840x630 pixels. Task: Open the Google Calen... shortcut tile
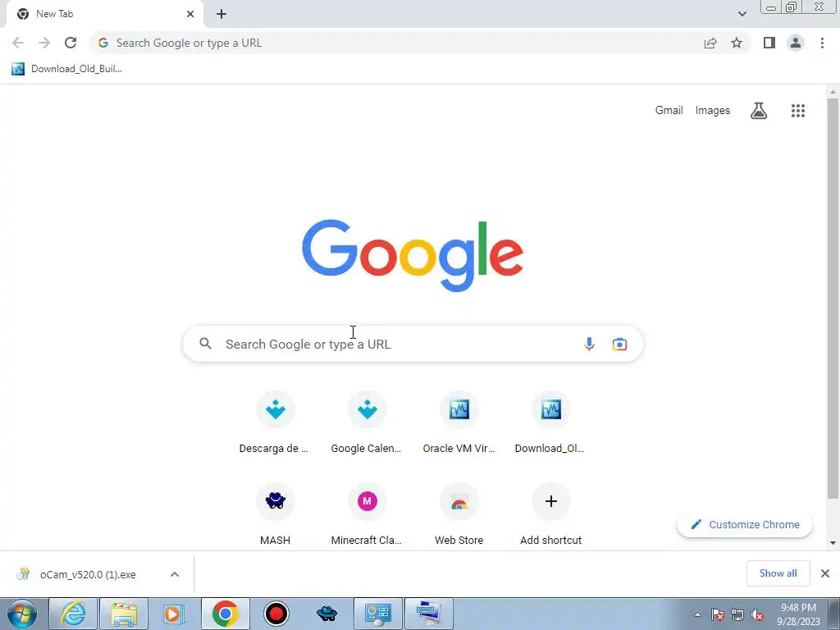coord(367,423)
